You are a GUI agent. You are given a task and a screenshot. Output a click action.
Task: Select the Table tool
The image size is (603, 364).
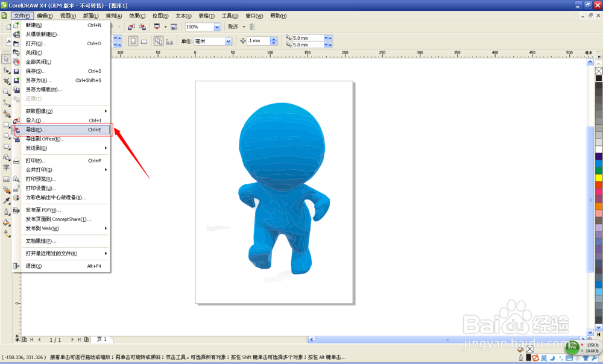click(x=6, y=179)
